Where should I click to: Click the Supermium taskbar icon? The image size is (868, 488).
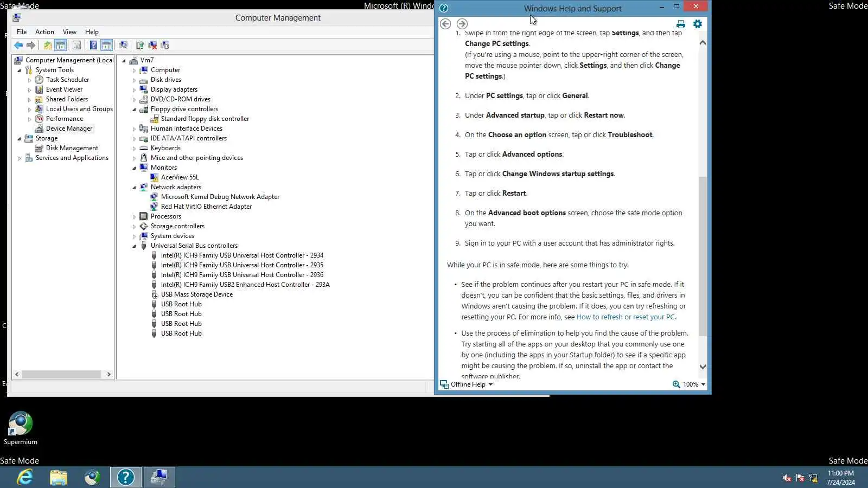92,477
